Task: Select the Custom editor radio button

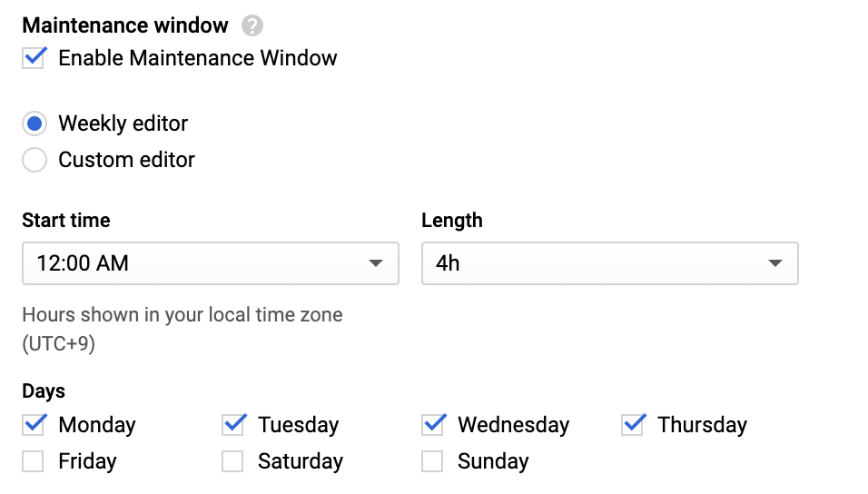Action: coord(35,161)
